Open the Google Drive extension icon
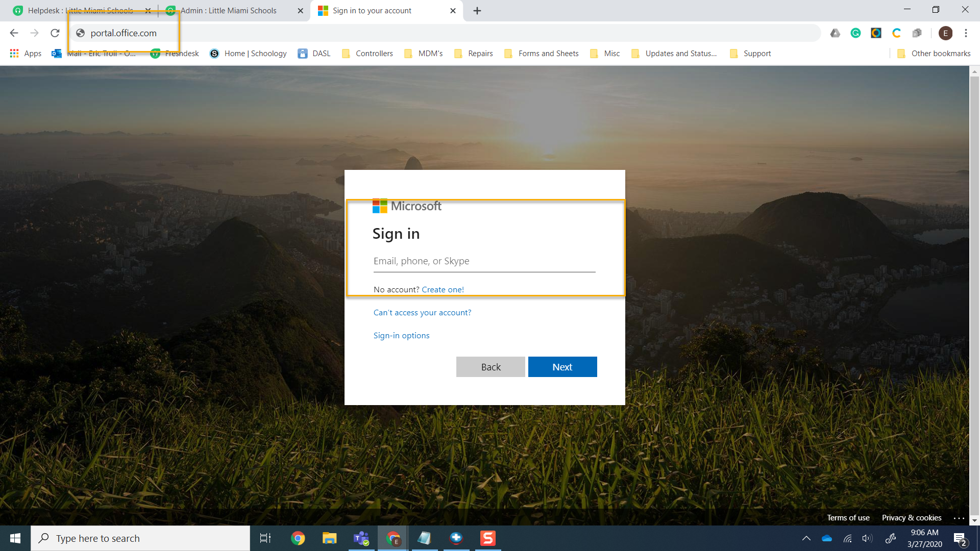980x551 pixels. pyautogui.click(x=835, y=33)
